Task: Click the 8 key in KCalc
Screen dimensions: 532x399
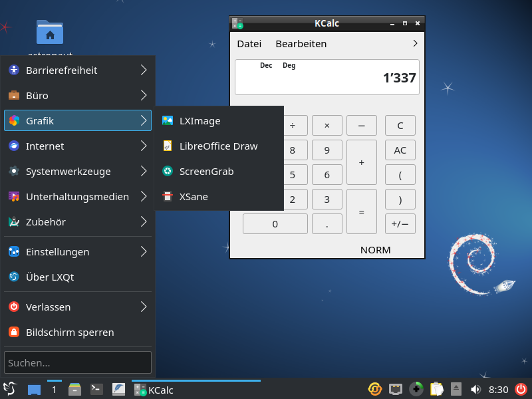Action: pyautogui.click(x=293, y=150)
